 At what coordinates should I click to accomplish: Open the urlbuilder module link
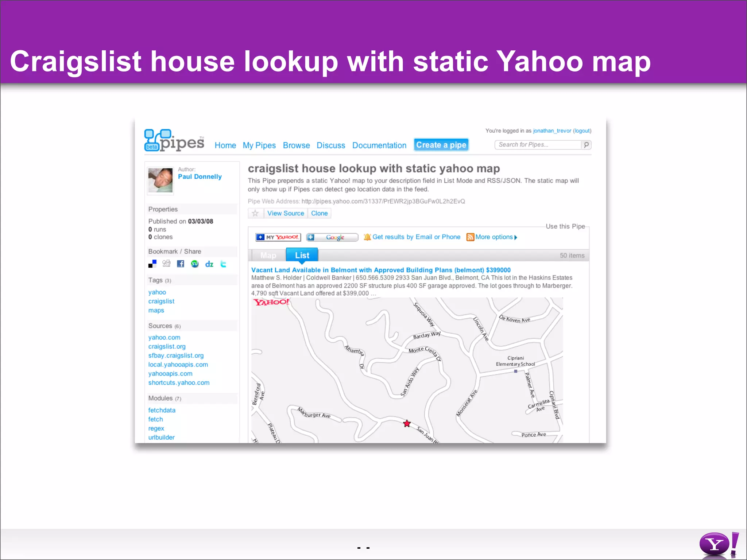tap(161, 437)
